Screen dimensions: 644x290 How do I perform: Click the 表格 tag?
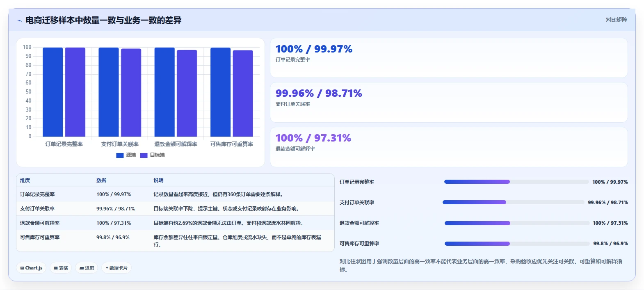(61, 268)
